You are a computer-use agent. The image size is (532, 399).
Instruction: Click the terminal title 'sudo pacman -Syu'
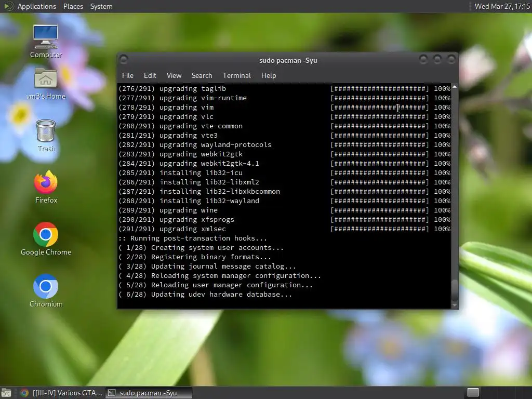pyautogui.click(x=288, y=60)
